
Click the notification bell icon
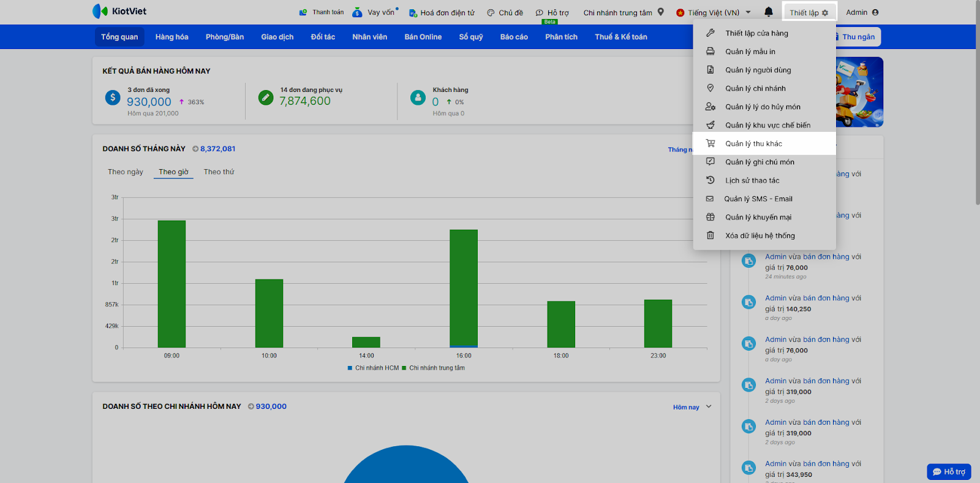(x=768, y=12)
